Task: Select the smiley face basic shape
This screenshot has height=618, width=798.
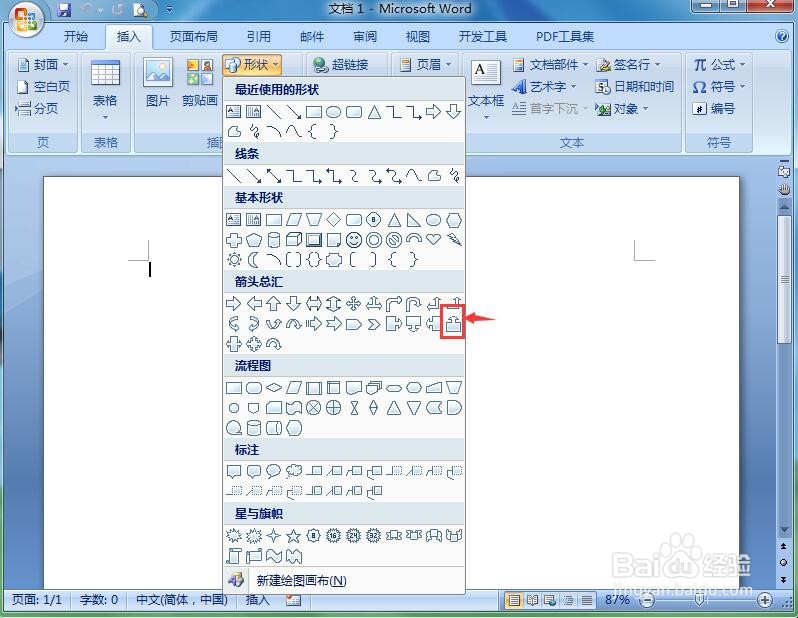Action: coord(354,240)
